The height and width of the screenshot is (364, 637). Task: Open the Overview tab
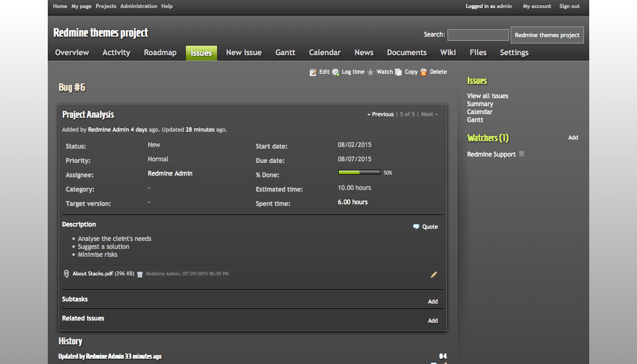(72, 53)
